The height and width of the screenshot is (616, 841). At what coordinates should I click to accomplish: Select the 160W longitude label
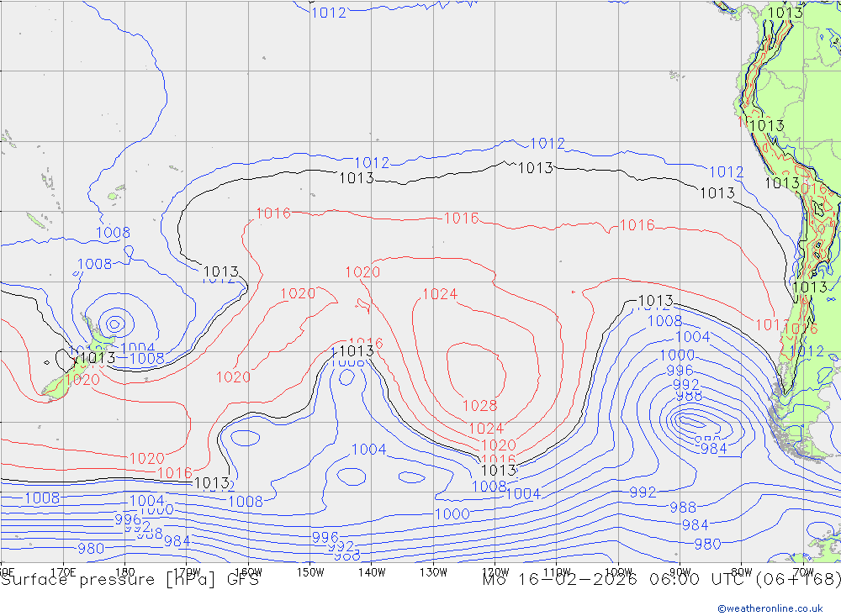[248, 572]
